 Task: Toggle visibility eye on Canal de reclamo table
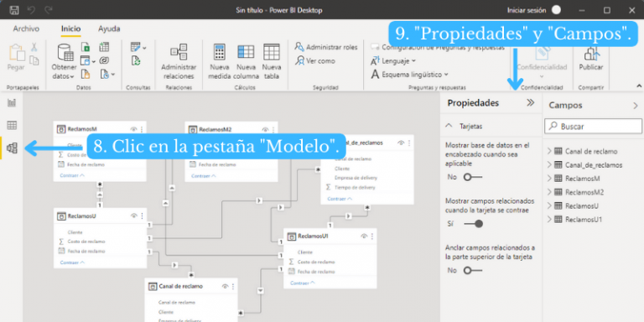coord(225,286)
